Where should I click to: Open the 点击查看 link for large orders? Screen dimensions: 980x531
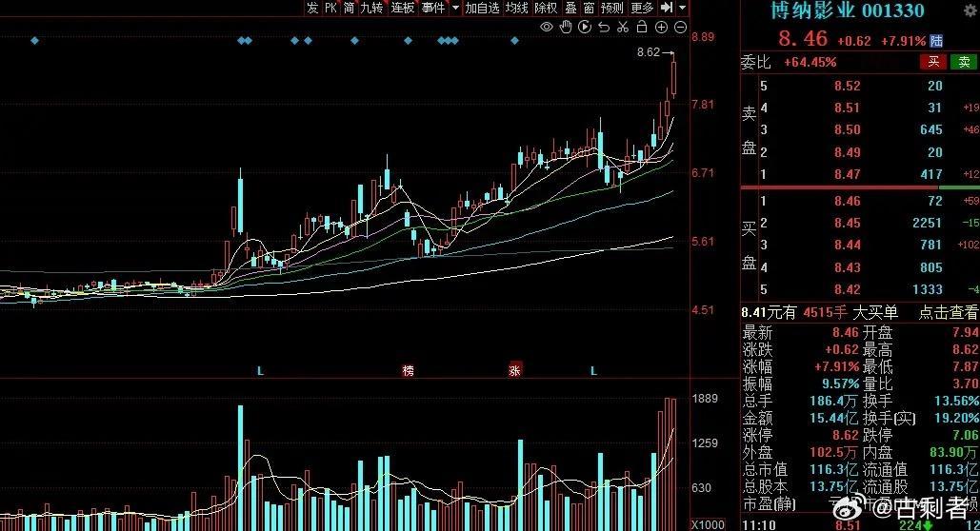949,312
